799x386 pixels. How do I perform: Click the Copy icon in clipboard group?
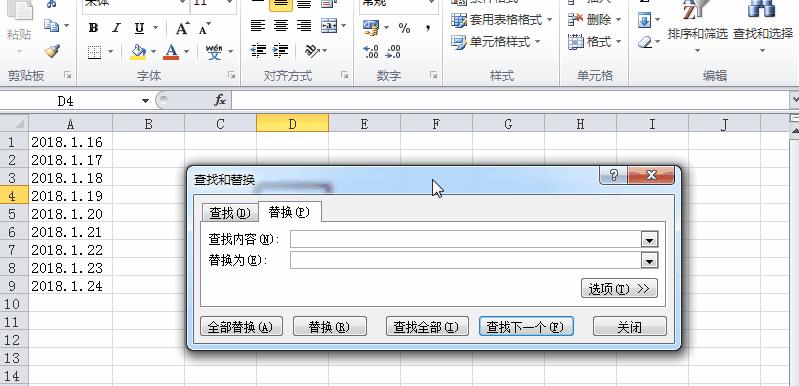[x=51, y=25]
